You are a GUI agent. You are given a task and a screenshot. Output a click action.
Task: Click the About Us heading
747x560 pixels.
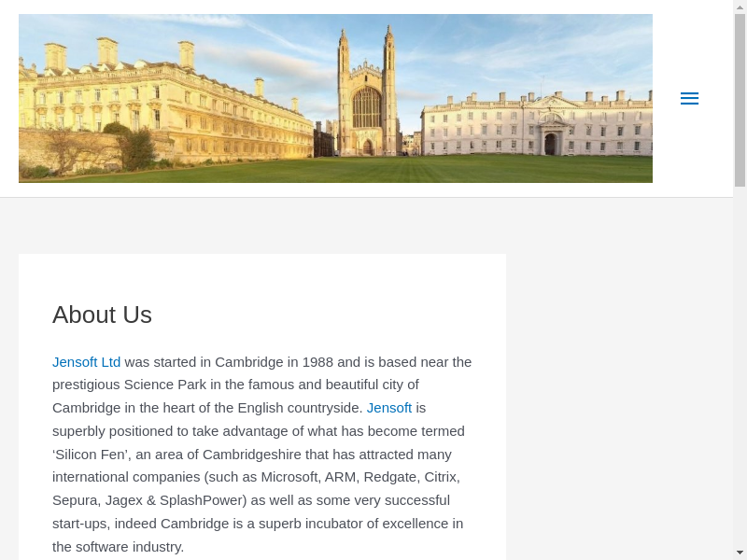click(x=102, y=315)
